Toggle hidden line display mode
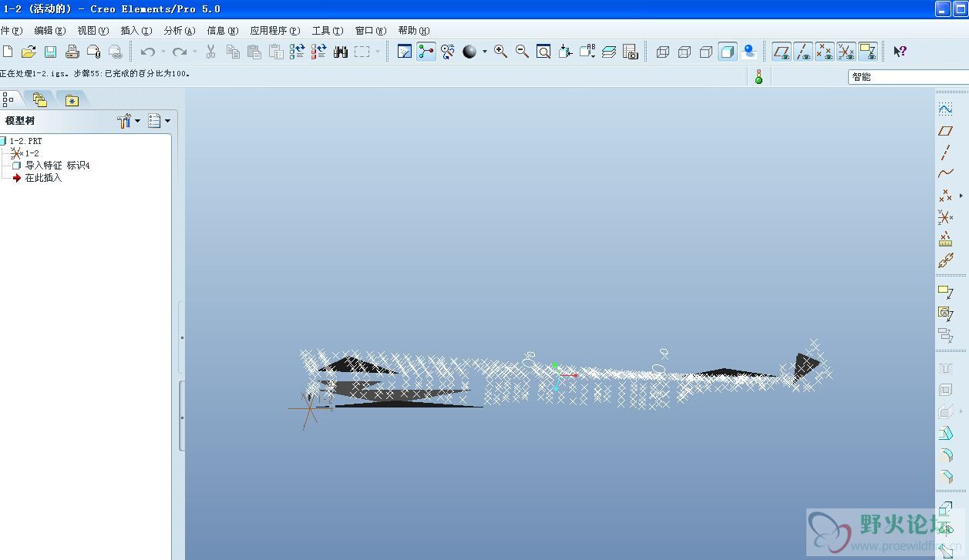This screenshot has height=560, width=969. 684,52
